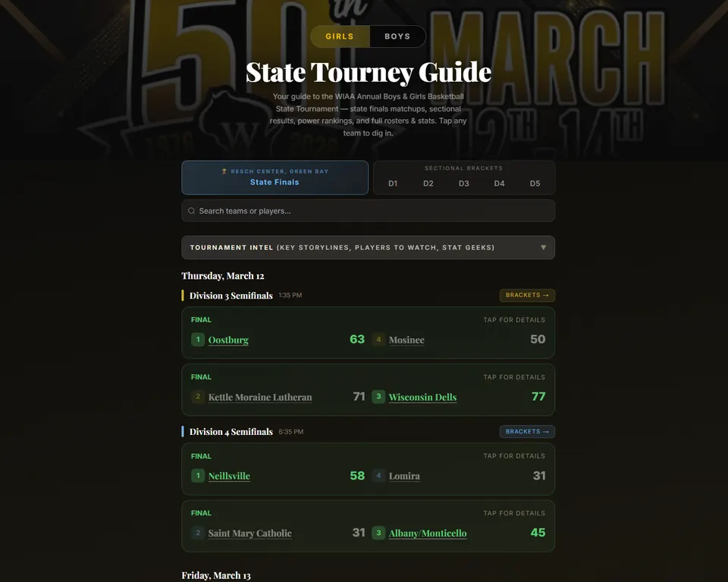Click the trophy icon next to Resch Center
Screen dimensions: 728x582
pos(224,171)
